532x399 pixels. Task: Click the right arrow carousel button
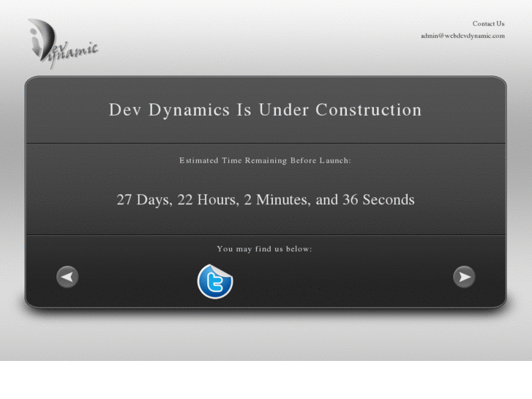464,277
